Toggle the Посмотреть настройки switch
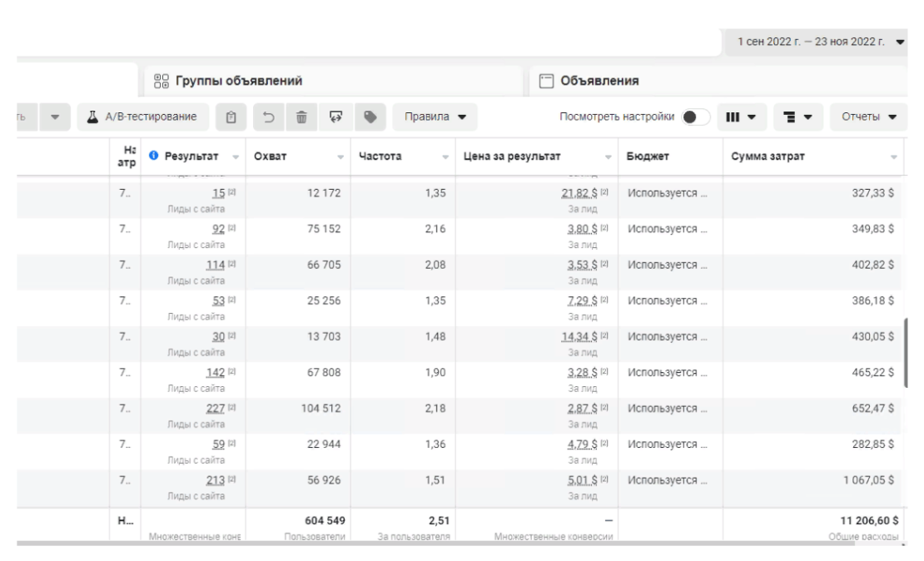 (695, 117)
